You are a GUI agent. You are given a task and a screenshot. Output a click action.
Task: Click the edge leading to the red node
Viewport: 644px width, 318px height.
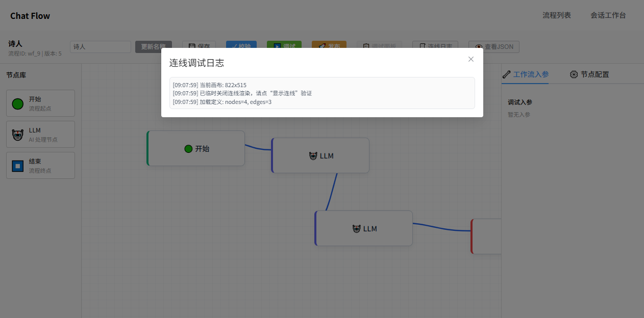point(441,228)
